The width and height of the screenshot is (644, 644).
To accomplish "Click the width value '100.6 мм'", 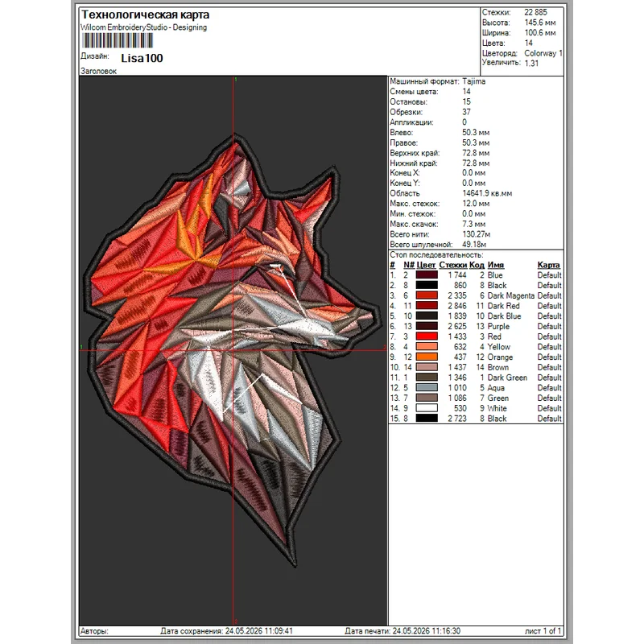I will click(539, 33).
